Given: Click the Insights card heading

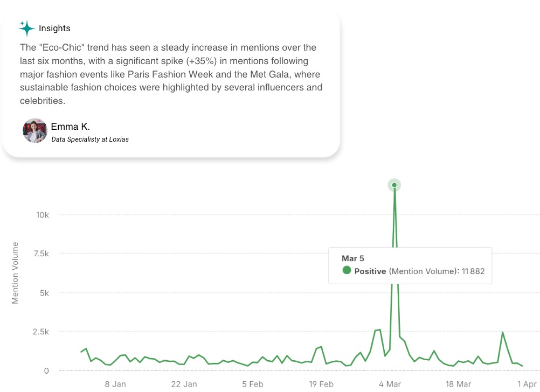Looking at the screenshot, I should pyautogui.click(x=54, y=29).
